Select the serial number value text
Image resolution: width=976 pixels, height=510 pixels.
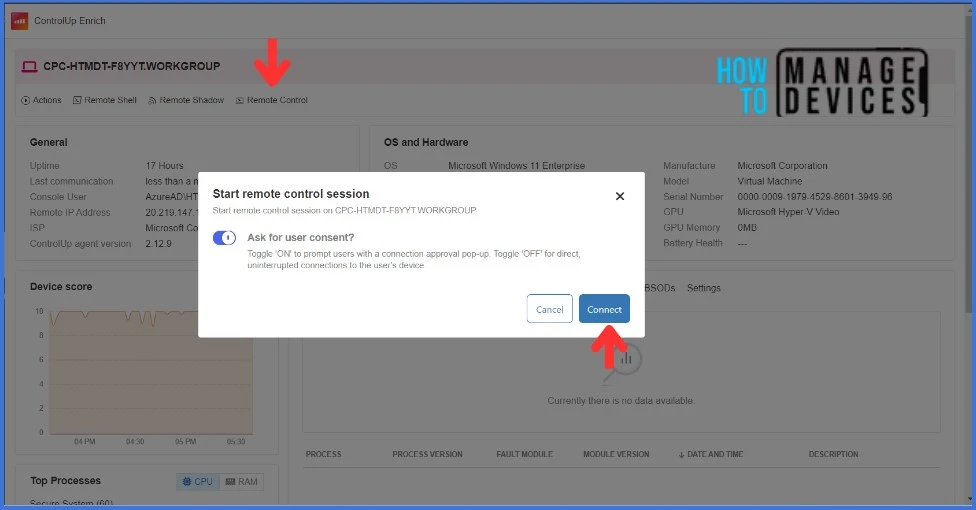pos(814,196)
